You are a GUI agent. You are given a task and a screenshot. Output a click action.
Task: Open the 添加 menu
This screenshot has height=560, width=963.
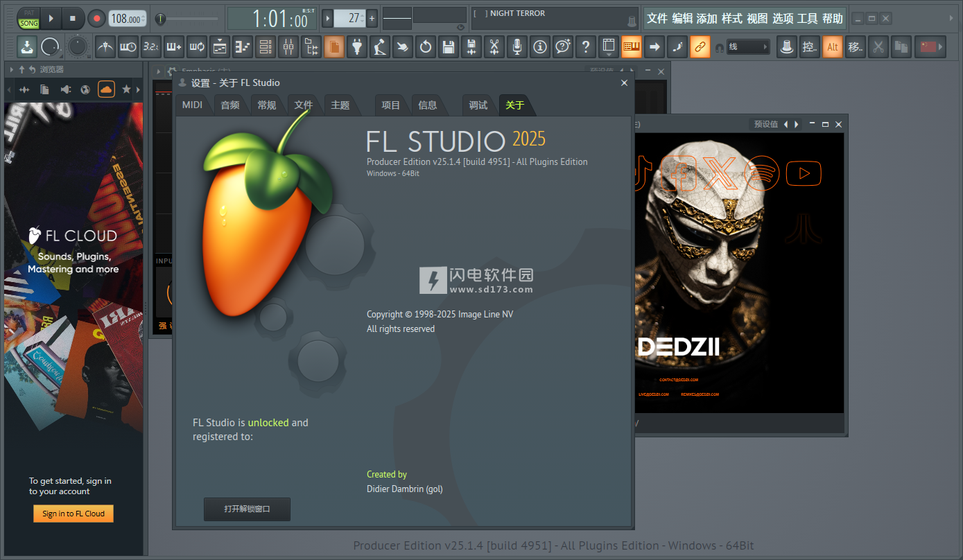707,19
